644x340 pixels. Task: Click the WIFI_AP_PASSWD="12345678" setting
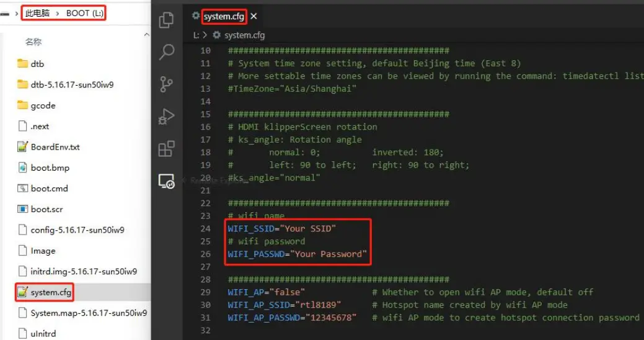pos(292,318)
